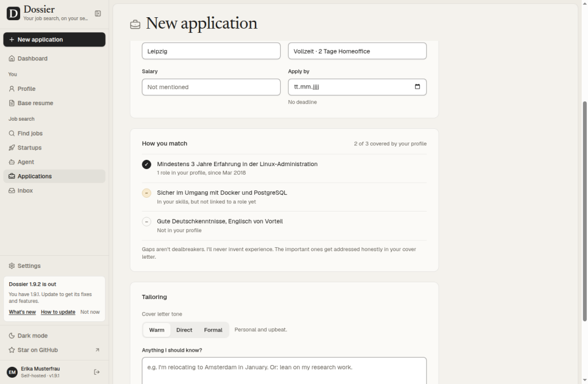
Task: Open the Inbox
Action: tap(55, 191)
